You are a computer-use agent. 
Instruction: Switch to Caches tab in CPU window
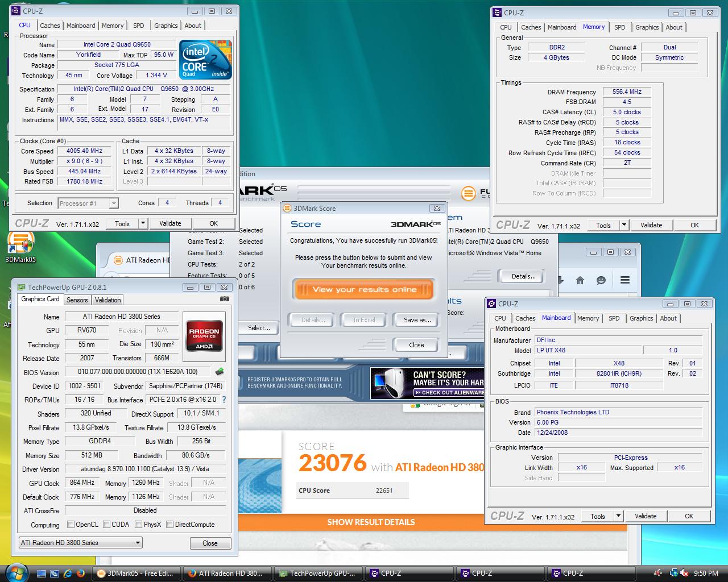click(x=49, y=26)
